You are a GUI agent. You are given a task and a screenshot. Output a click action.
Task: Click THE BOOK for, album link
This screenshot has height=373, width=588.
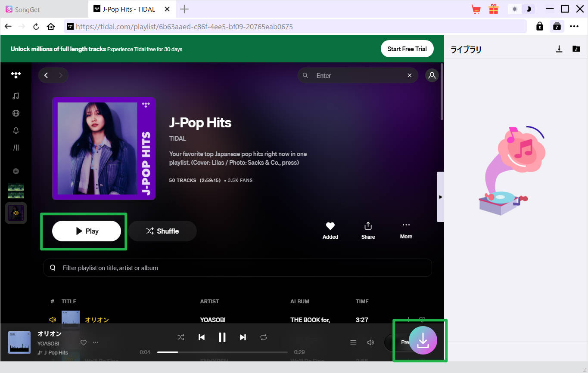click(311, 320)
